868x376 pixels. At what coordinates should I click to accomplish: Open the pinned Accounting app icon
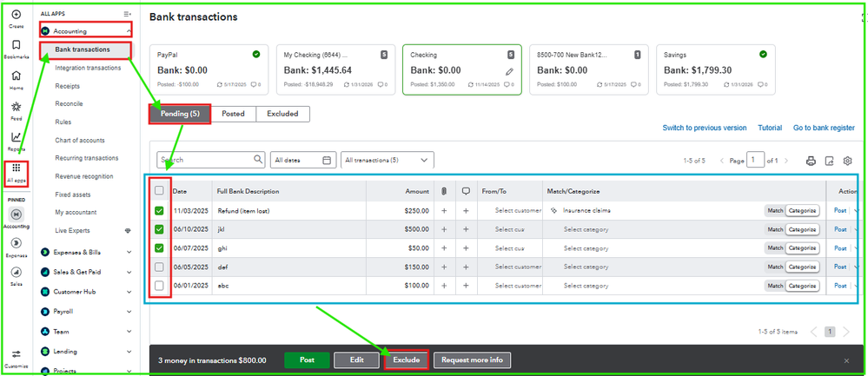(x=16, y=214)
